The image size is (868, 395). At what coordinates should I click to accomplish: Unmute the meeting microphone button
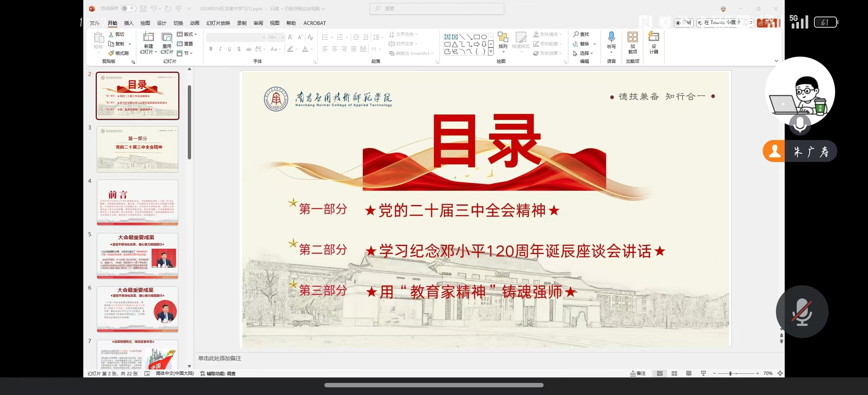point(802,312)
